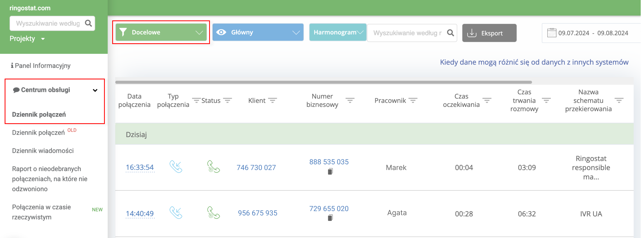This screenshot has height=238, width=644.
Task: Open Panel Informacyjny menu item
Action: point(41,66)
